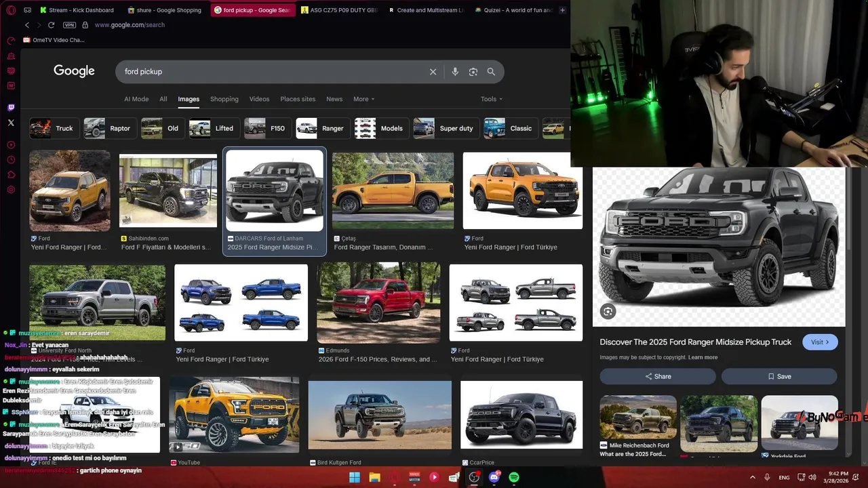Click the VPN badge in address bar

[69, 25]
